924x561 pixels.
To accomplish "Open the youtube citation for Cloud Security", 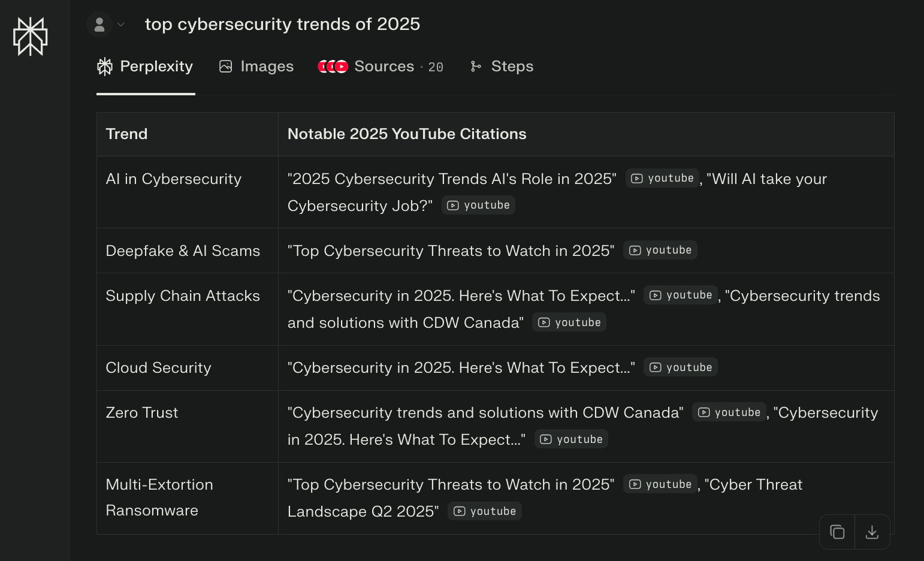I will tap(680, 367).
